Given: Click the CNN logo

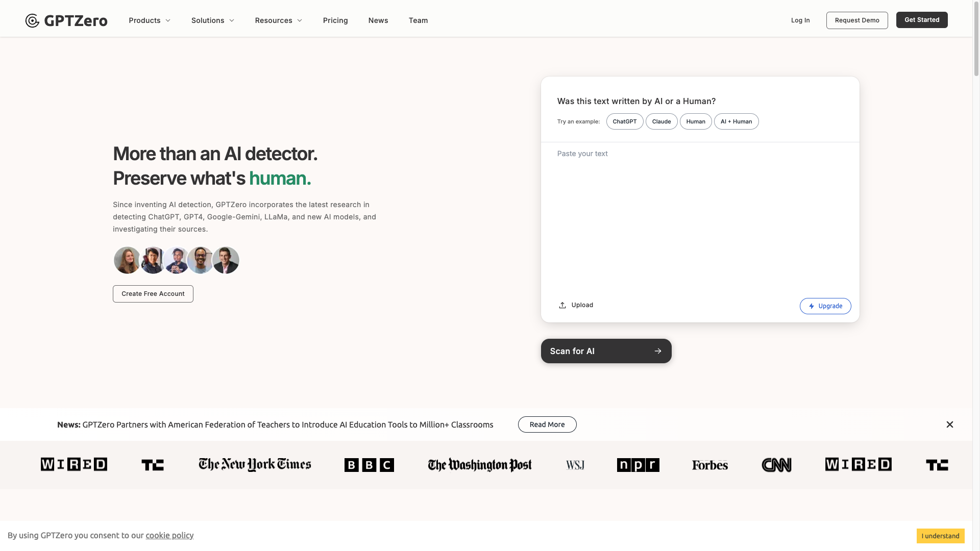Looking at the screenshot, I should point(776,465).
